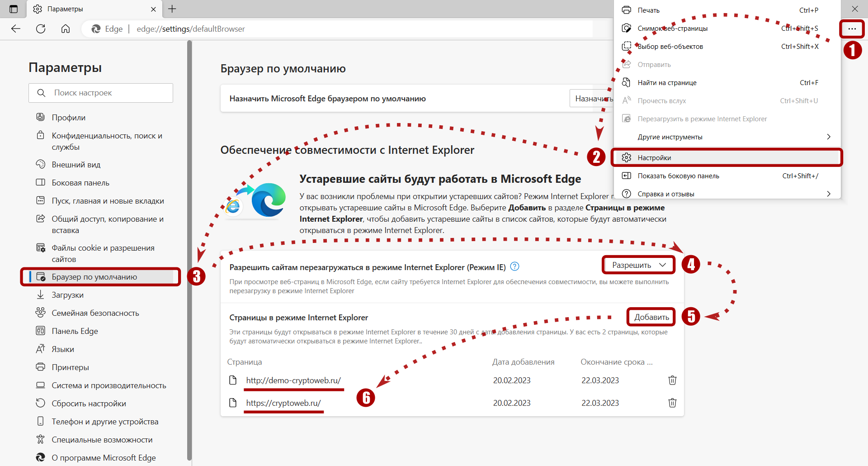Click the settings sidebar vertical scrollbar
The width and height of the screenshot is (868, 466).
coord(189,250)
